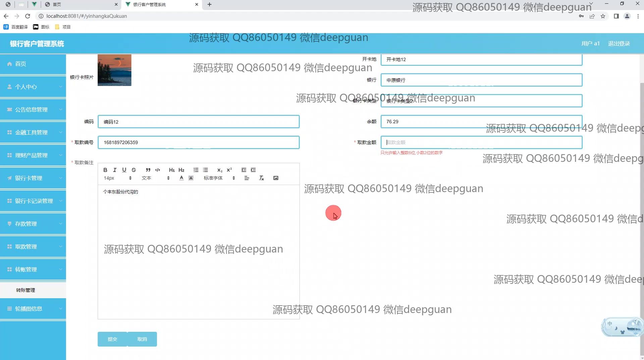Viewport: 644px width, 360px height.
Task: Open the 转账管理 submenu item
Action: (x=33, y=290)
